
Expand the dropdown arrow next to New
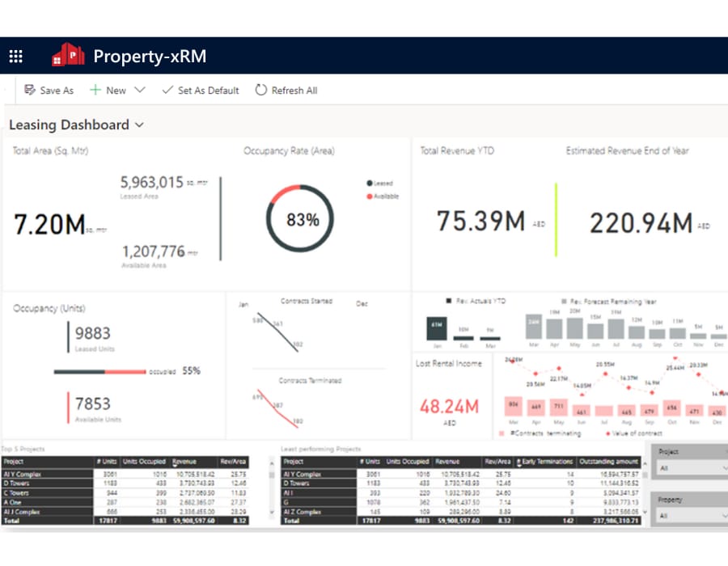point(139,91)
